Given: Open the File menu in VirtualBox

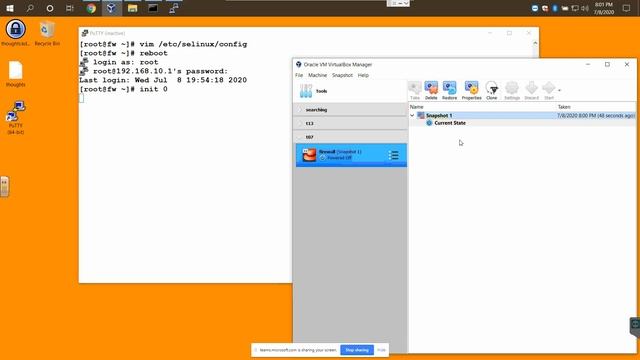Looking at the screenshot, I should pyautogui.click(x=299, y=75).
